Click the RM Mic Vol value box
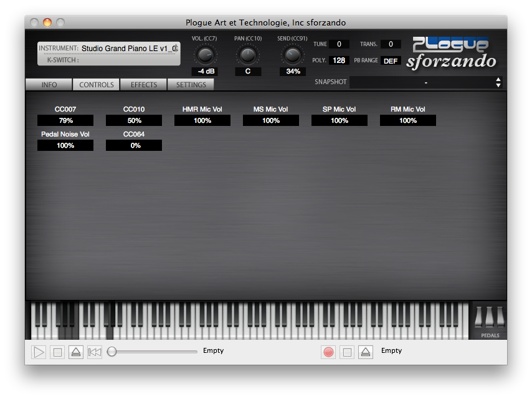 tap(408, 120)
